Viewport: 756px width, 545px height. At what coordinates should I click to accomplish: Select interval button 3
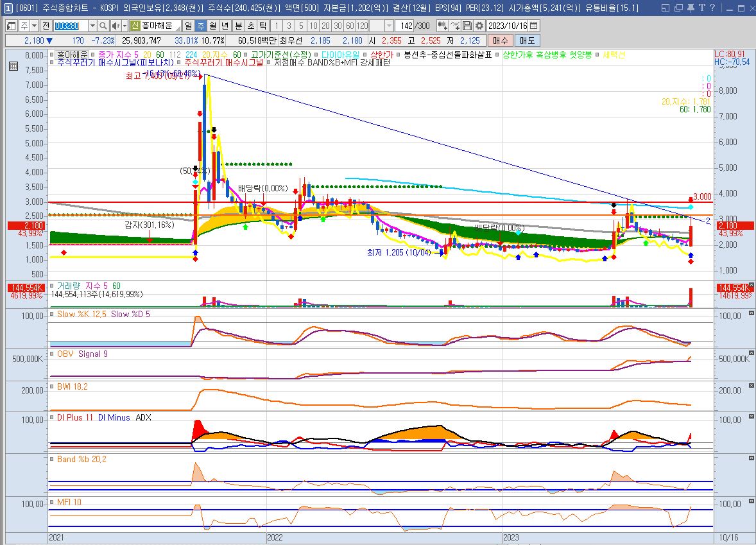[289, 26]
